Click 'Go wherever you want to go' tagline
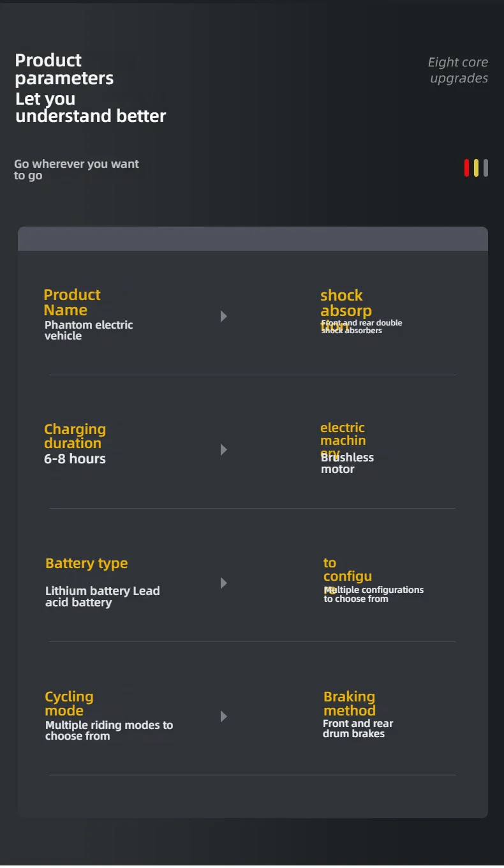 pos(76,170)
